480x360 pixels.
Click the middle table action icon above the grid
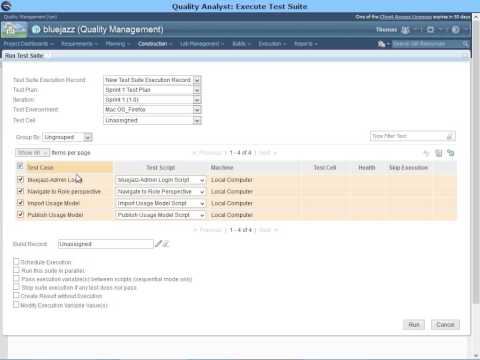pos(439,153)
